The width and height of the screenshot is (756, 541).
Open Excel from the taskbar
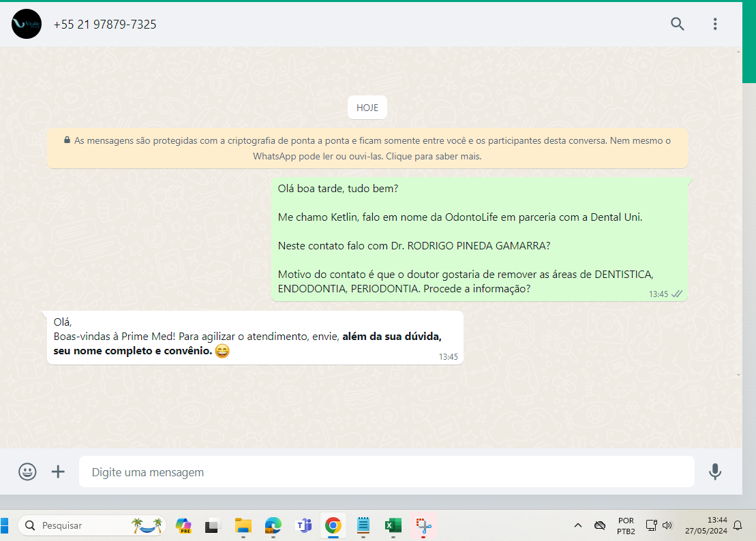point(393,525)
